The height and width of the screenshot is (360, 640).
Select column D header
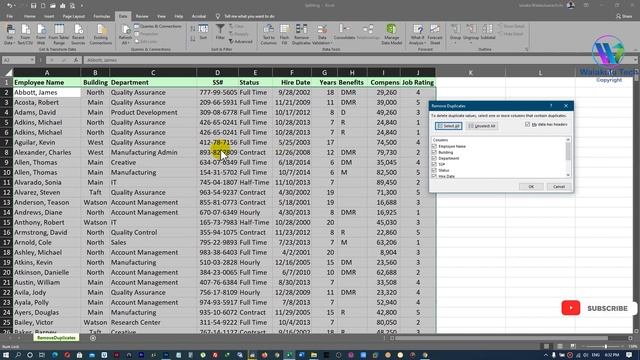coord(217,73)
